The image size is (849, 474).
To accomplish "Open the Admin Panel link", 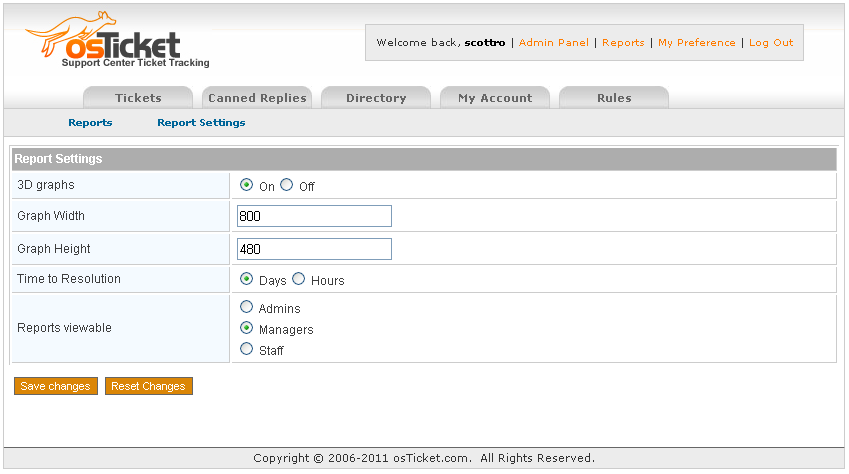I will (x=553, y=43).
